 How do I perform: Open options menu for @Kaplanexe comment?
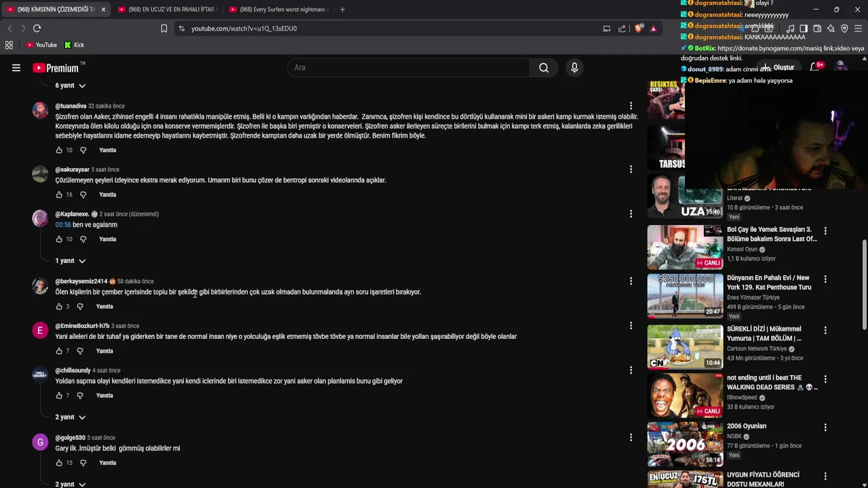point(631,214)
